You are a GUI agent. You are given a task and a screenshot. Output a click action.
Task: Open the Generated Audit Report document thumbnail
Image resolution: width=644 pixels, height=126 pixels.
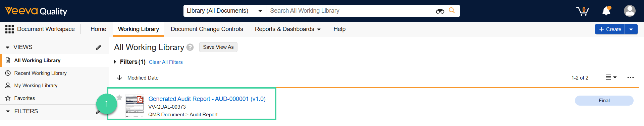pyautogui.click(x=135, y=106)
